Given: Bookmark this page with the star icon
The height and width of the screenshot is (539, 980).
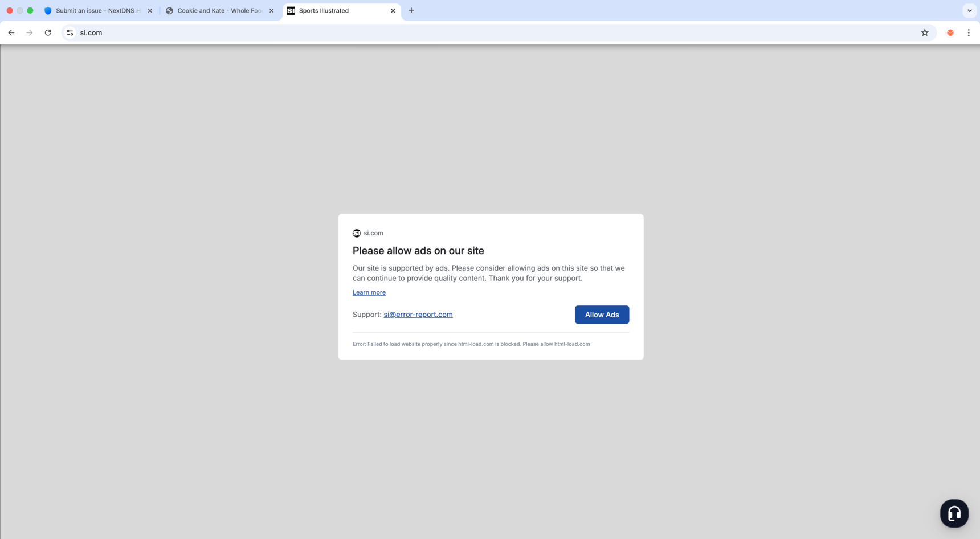Looking at the screenshot, I should [925, 33].
